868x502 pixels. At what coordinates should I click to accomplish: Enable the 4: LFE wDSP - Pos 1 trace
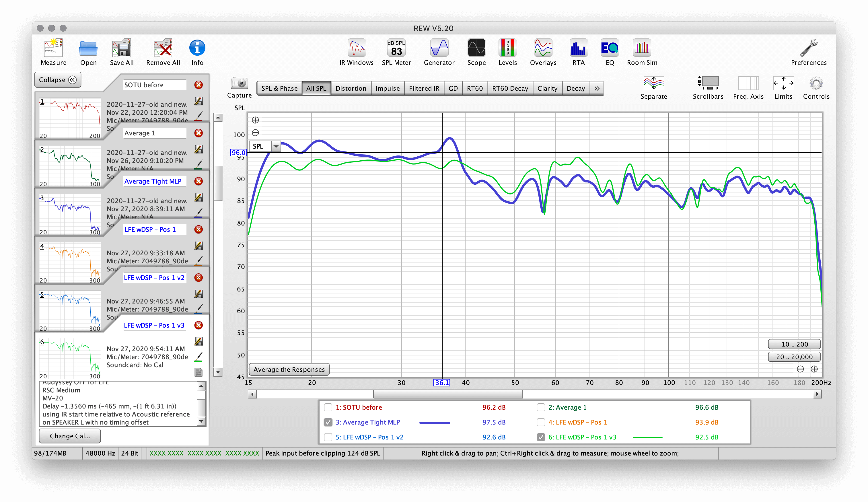(x=541, y=422)
